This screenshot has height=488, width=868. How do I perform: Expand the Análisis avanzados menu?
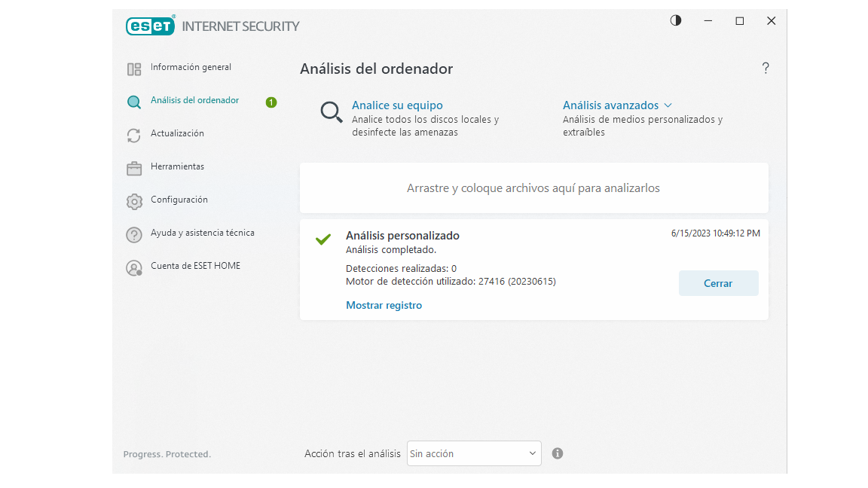(x=610, y=105)
